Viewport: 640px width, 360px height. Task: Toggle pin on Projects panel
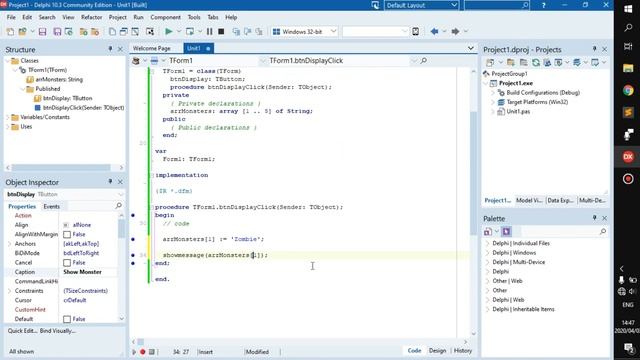click(x=594, y=49)
